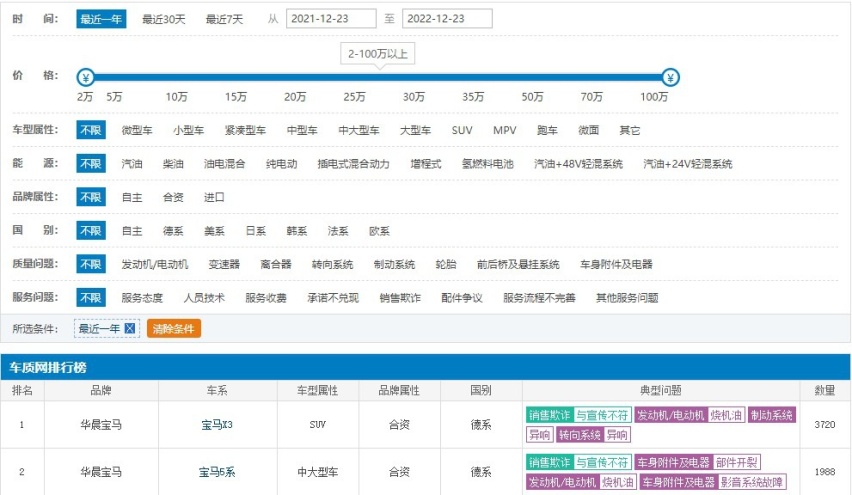Screen dimensions: 852x495
Task: Click the right yen slider handle
Action: 671,78
